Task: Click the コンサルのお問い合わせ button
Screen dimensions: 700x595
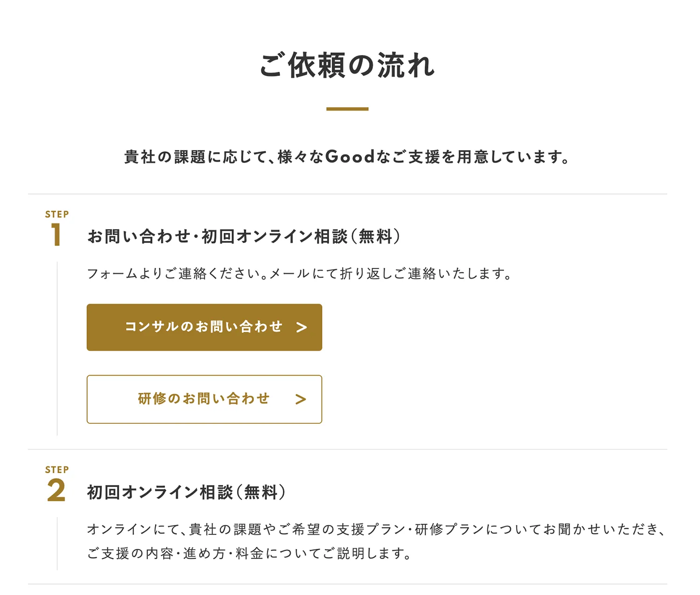Action: 203,327
